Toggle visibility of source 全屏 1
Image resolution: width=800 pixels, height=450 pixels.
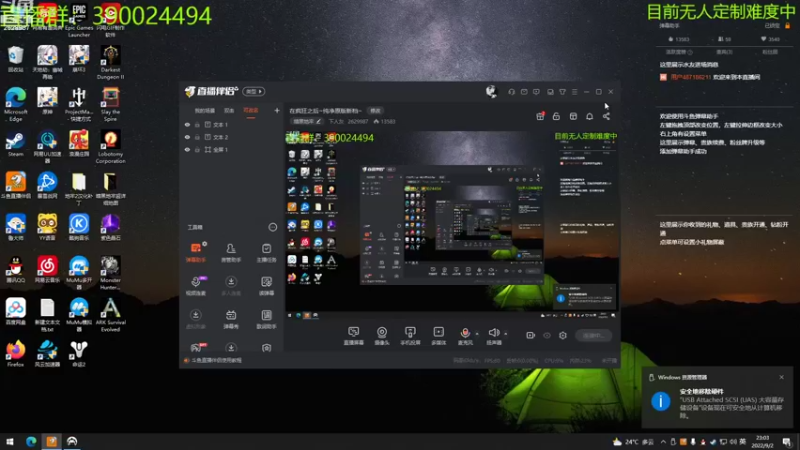click(x=187, y=149)
